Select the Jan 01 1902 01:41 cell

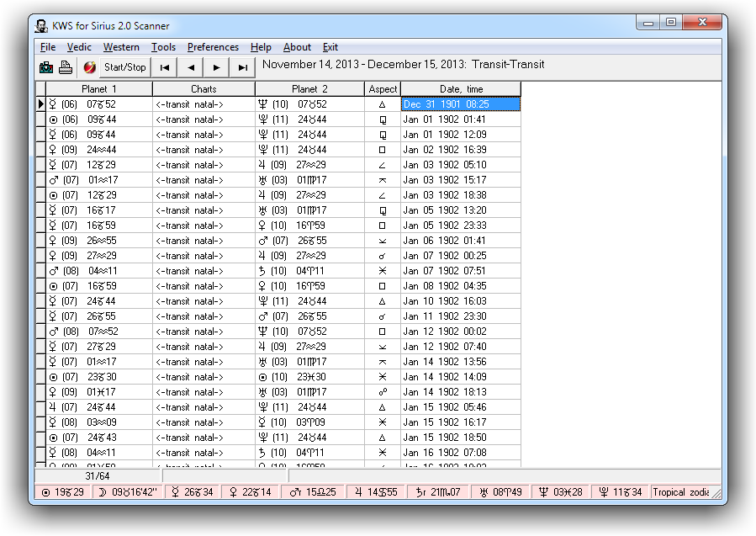(461, 119)
